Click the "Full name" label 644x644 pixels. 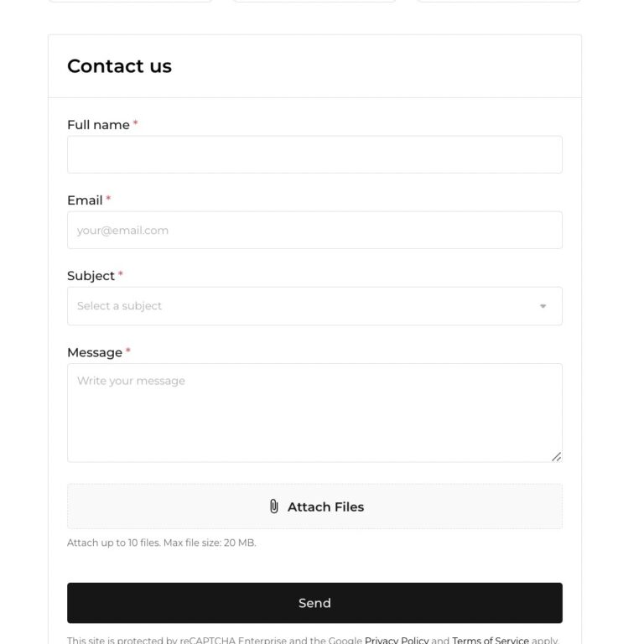(98, 125)
